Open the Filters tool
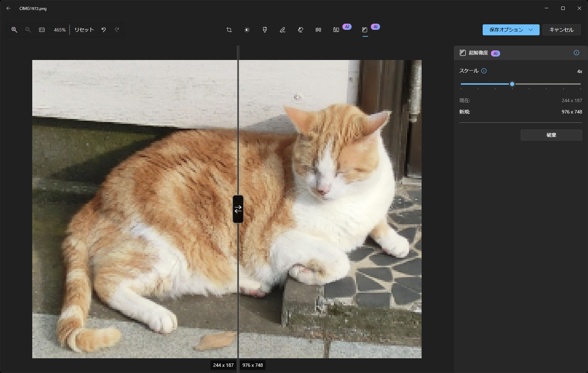The image size is (588, 373). [x=264, y=30]
